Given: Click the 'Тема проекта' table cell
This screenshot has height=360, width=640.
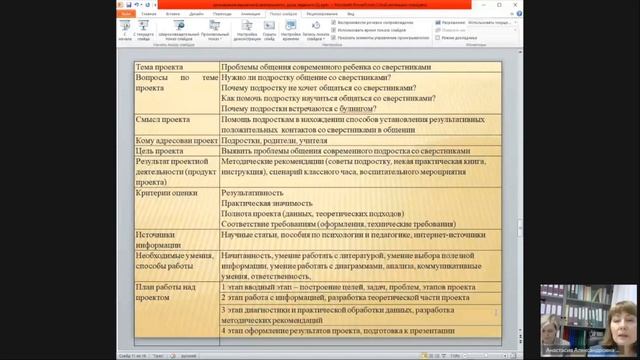Looking at the screenshot, I should click(177, 67).
